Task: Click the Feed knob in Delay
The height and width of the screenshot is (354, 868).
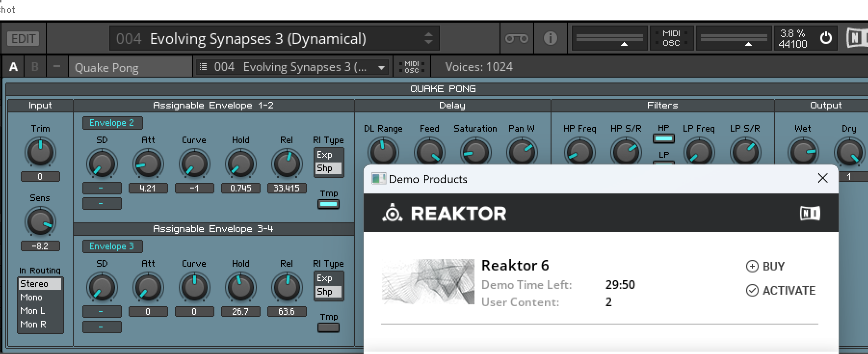Action: (x=429, y=151)
